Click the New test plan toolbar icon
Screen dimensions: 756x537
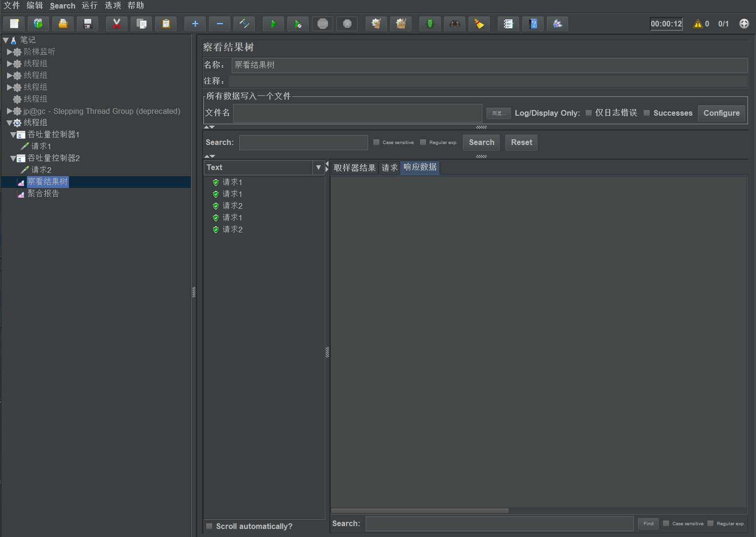[14, 24]
